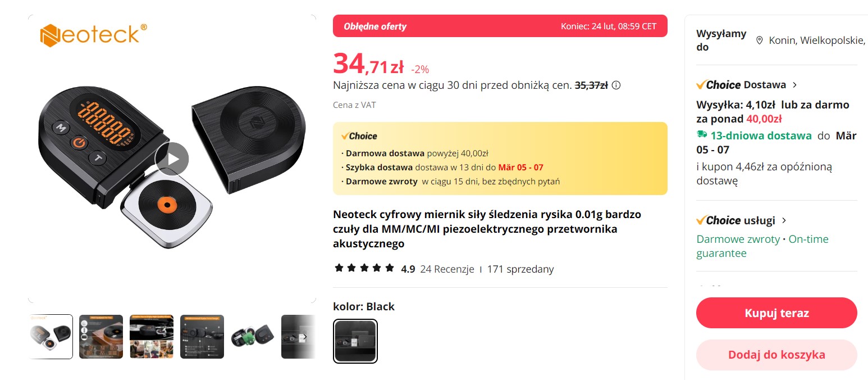Click the location pin icon near Konin
The height and width of the screenshot is (380, 868).
(x=760, y=40)
